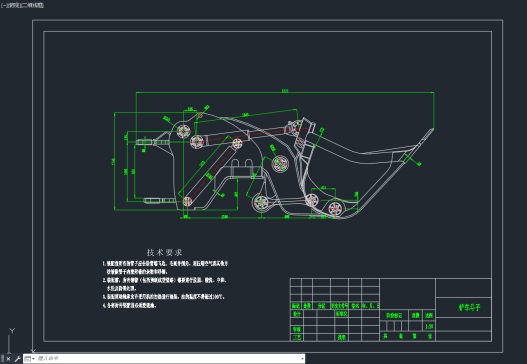Close the command line with the X icon

coord(8,359)
